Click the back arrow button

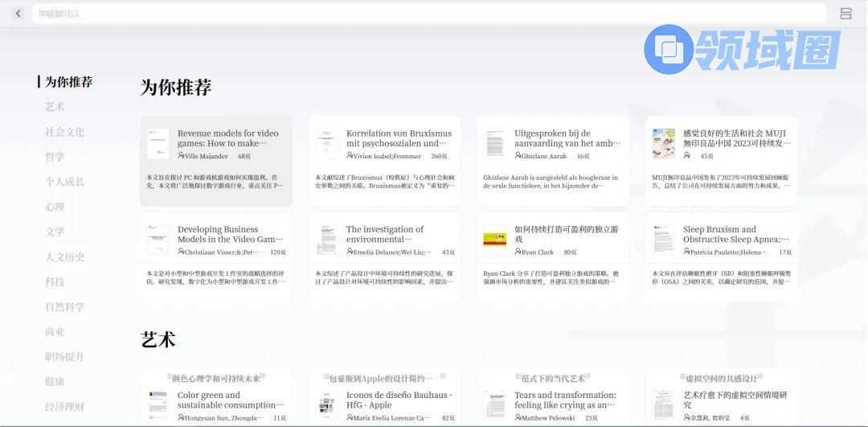click(18, 14)
